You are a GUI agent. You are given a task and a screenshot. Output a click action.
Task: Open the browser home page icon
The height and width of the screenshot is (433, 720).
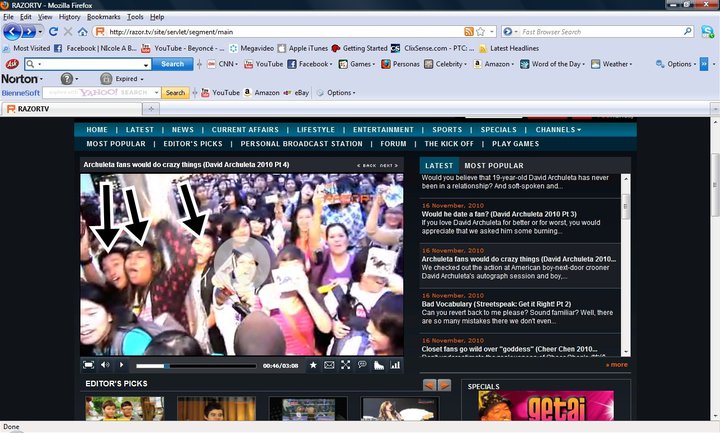click(x=83, y=32)
